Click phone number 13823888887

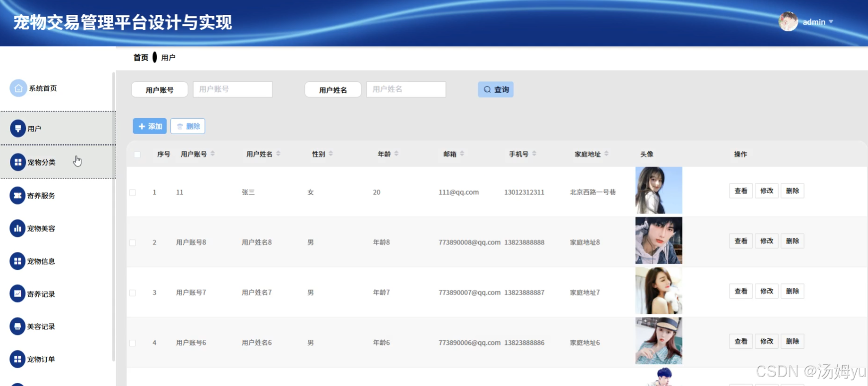click(x=524, y=293)
